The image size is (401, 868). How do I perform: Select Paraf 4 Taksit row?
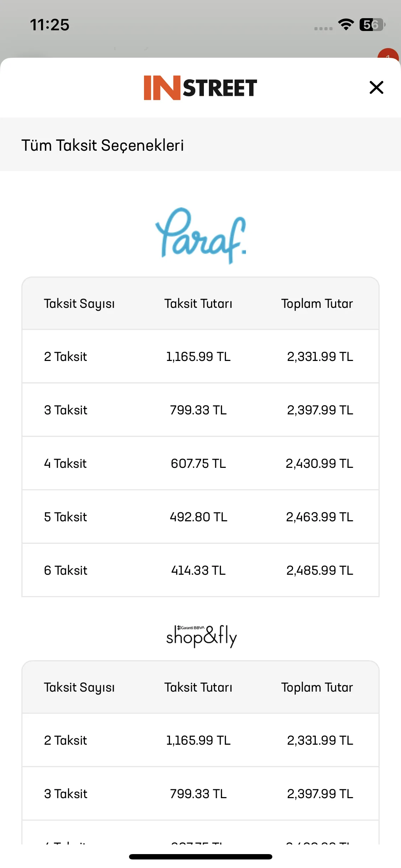[200, 463]
